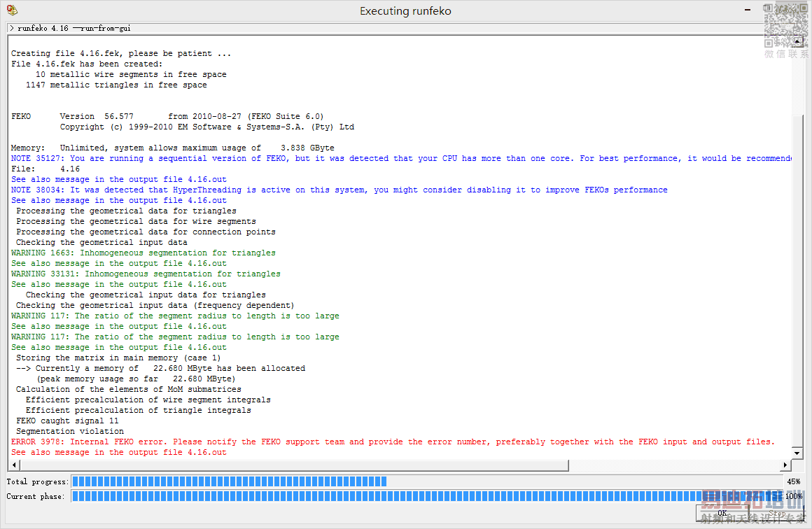
Task: Click "Storing the matrix in main memory (case 1)"
Action: pos(118,358)
